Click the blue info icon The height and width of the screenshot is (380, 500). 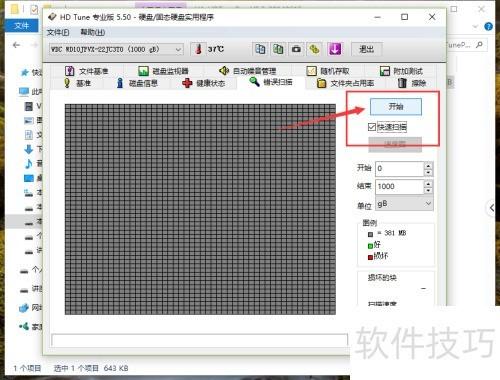[x=120, y=83]
